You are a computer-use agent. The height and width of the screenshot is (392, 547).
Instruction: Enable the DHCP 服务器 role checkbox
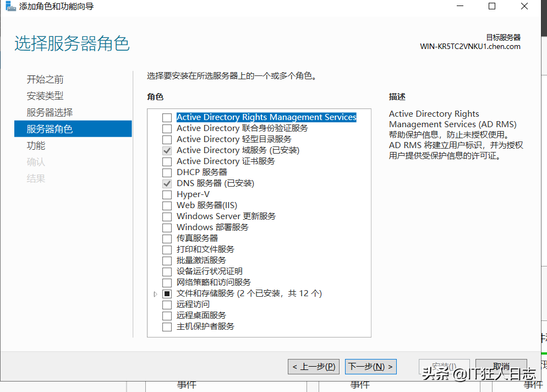(167, 172)
